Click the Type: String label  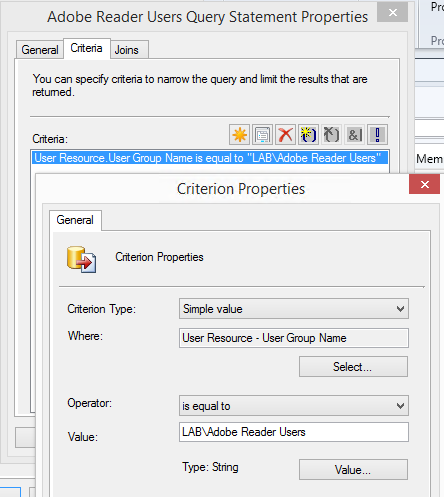coord(210,467)
